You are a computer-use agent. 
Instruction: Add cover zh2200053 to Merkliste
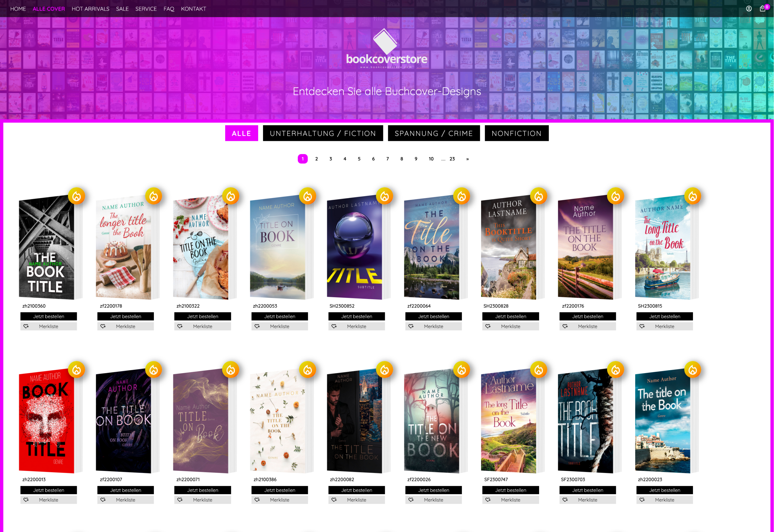coord(279,326)
